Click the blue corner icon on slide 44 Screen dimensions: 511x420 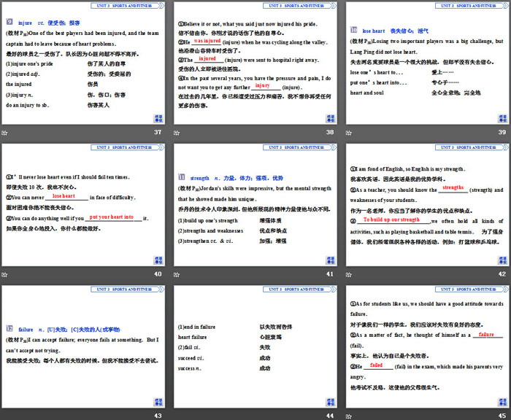click(x=331, y=402)
